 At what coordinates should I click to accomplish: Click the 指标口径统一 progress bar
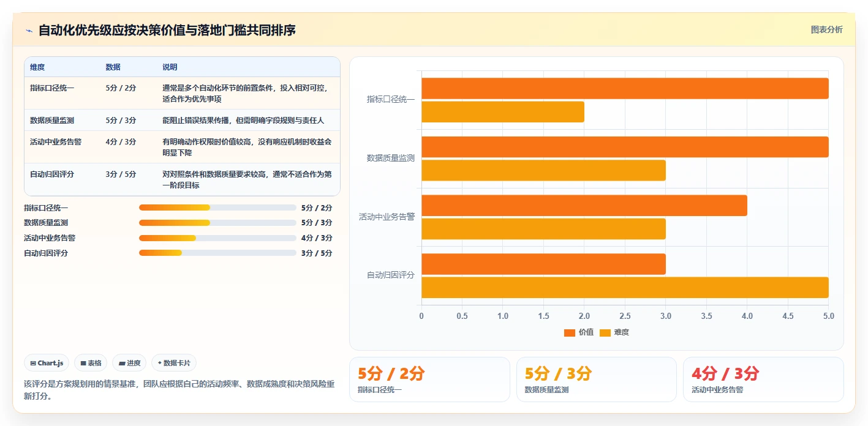click(x=217, y=207)
